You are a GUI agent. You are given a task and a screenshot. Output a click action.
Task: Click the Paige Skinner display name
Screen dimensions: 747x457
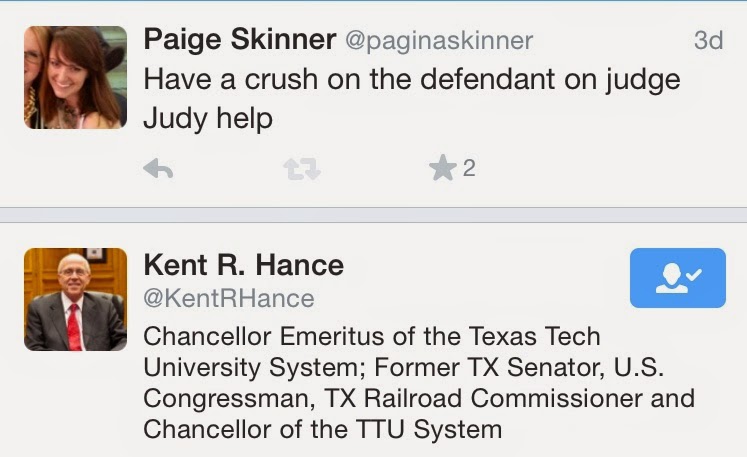click(238, 40)
